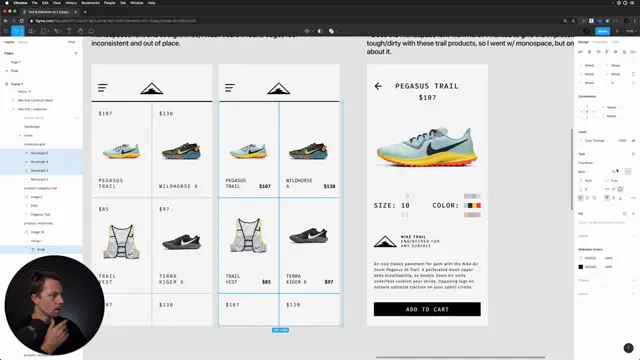Click the Align right icon

(x=598, y=52)
